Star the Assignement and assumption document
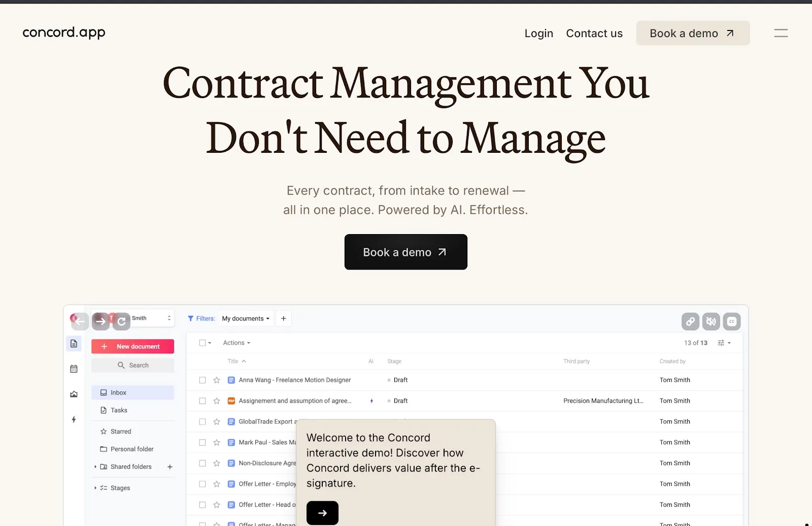This screenshot has height=526, width=812. (x=217, y=401)
